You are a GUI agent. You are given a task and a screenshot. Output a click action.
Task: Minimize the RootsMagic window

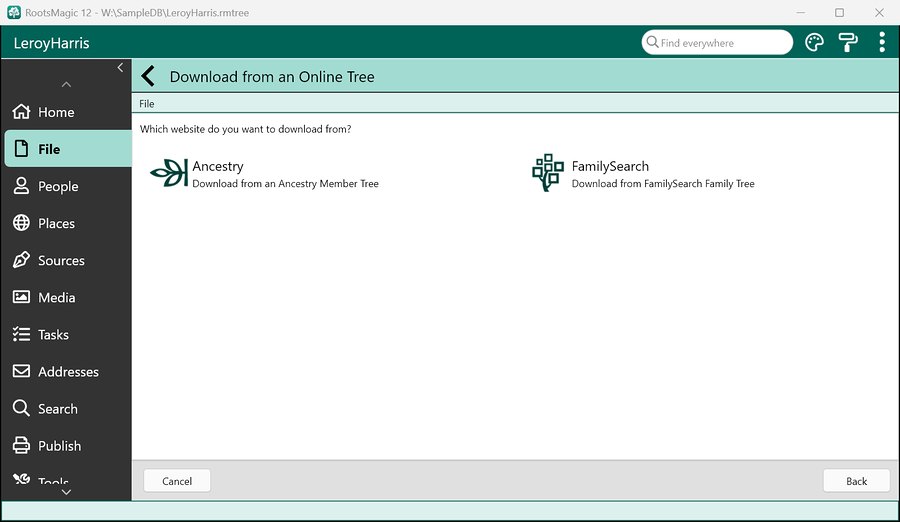click(x=801, y=12)
